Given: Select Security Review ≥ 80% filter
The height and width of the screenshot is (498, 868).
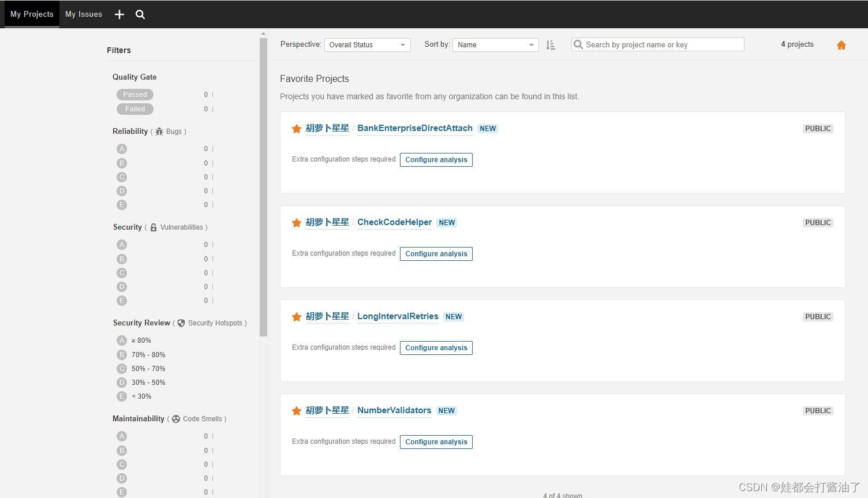Looking at the screenshot, I should point(134,340).
